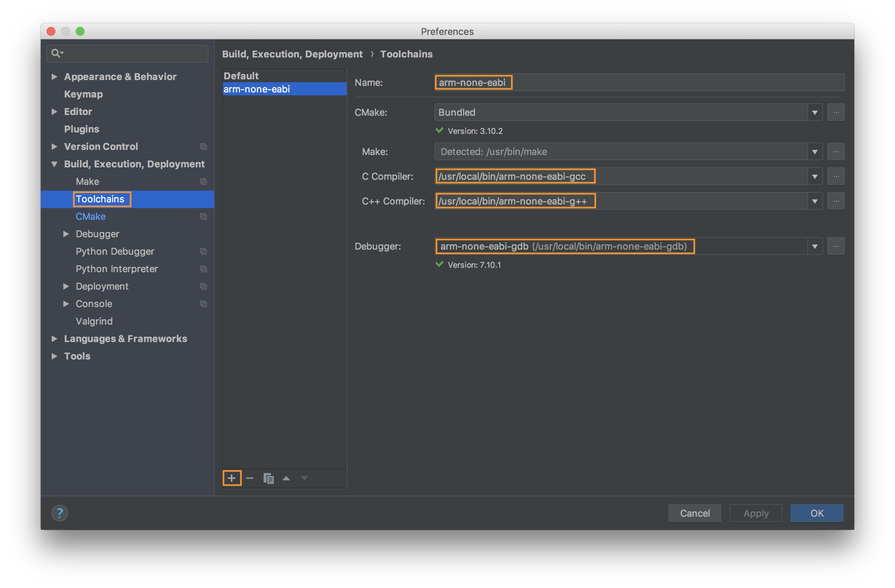This screenshot has height=588, width=895.
Task: Click the search magnifier icon
Action: [56, 53]
